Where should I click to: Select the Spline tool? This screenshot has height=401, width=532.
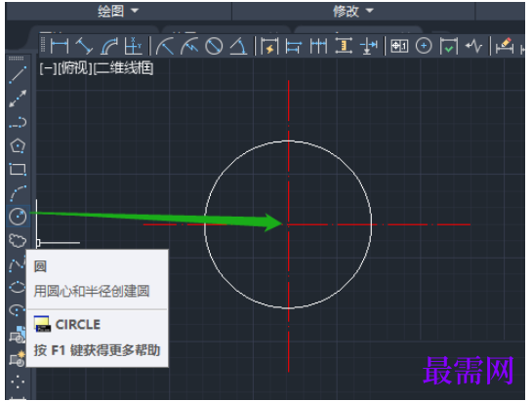(17, 264)
